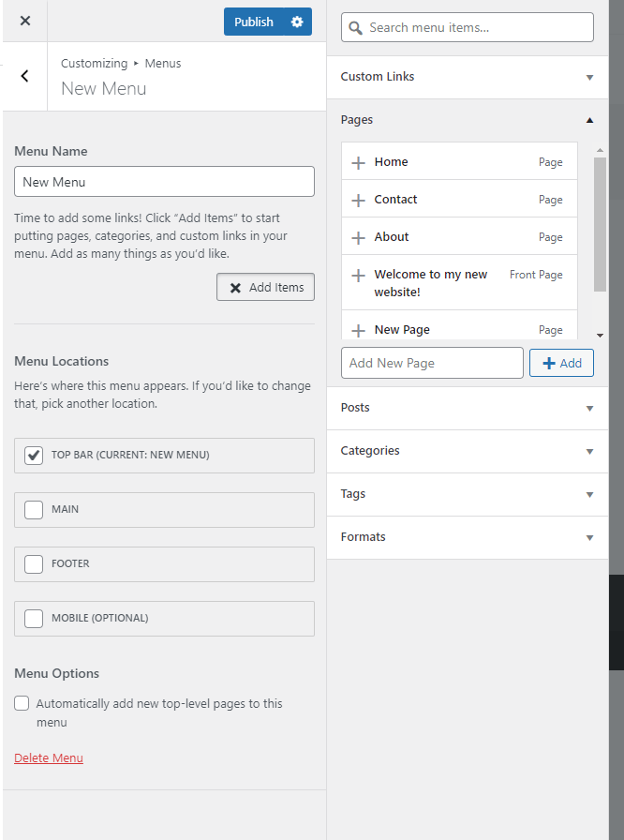Screen dimensions: 624x840
Task: Select the 'About' page title text
Action: pos(392,237)
